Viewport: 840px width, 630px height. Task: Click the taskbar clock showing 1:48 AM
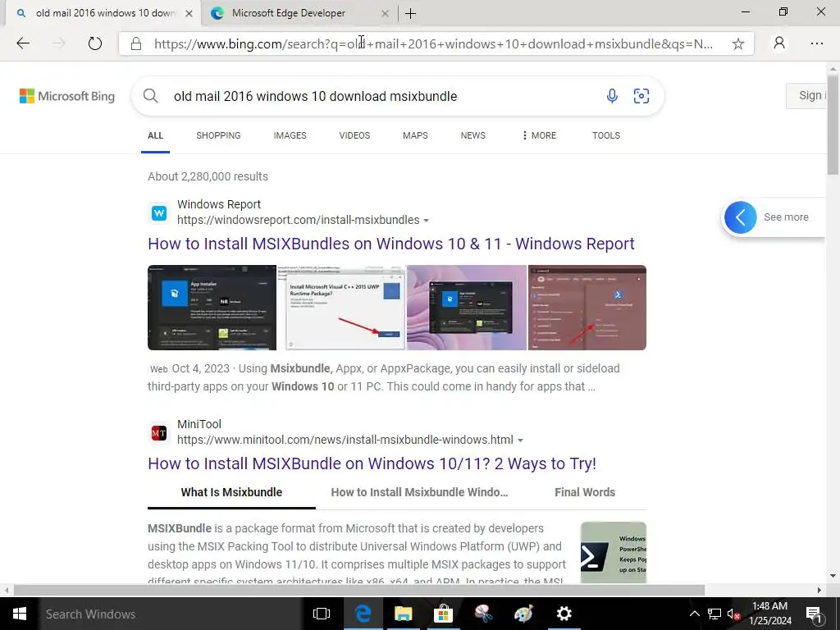pos(769,614)
